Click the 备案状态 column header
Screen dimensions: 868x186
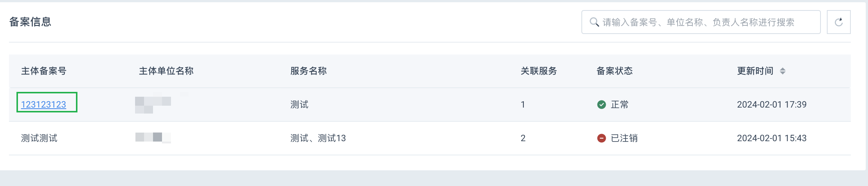pyautogui.click(x=614, y=71)
